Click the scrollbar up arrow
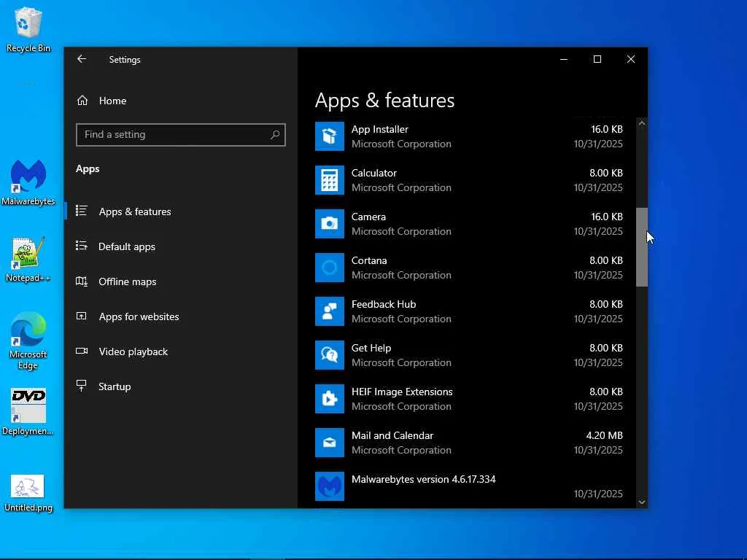The image size is (747, 560). pyautogui.click(x=642, y=122)
